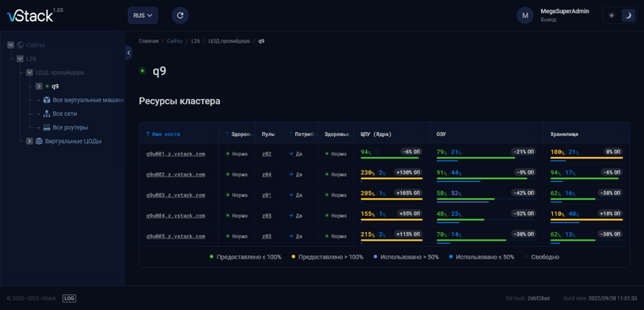Click the ОЗУ column header

pyautogui.click(x=441, y=134)
